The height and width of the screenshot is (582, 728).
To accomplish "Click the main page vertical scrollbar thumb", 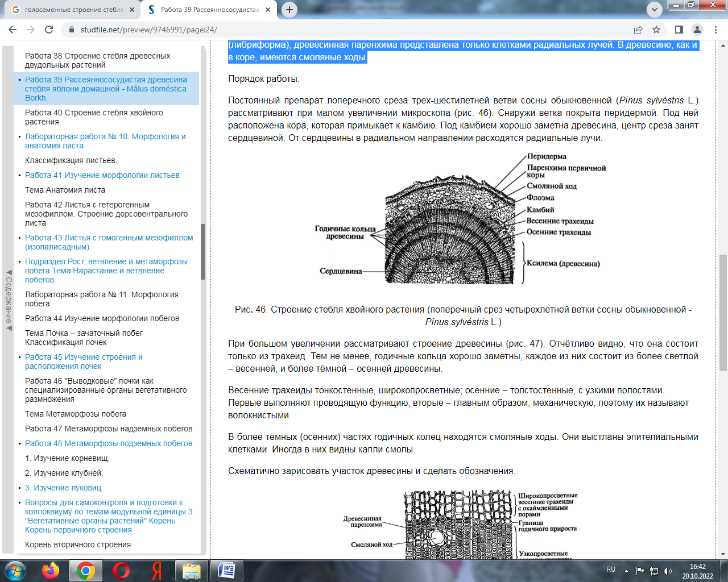I will [723, 311].
